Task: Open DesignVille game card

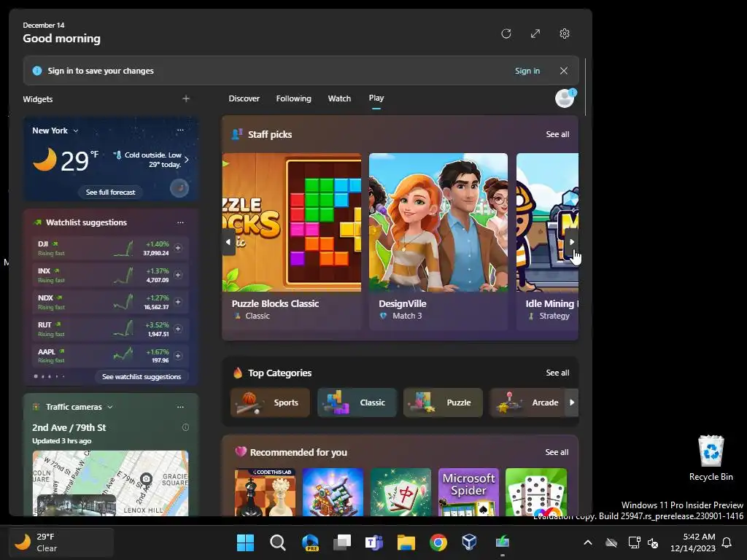Action: pos(438,241)
